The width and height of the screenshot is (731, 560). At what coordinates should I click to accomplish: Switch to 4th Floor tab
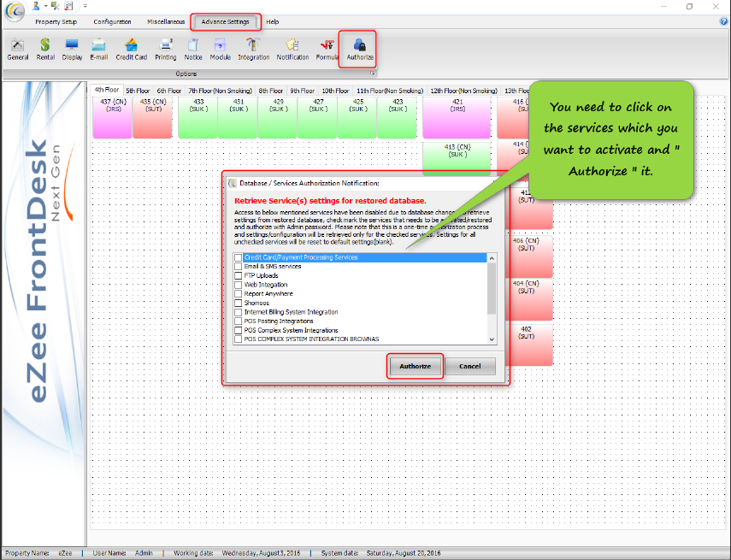[x=107, y=90]
